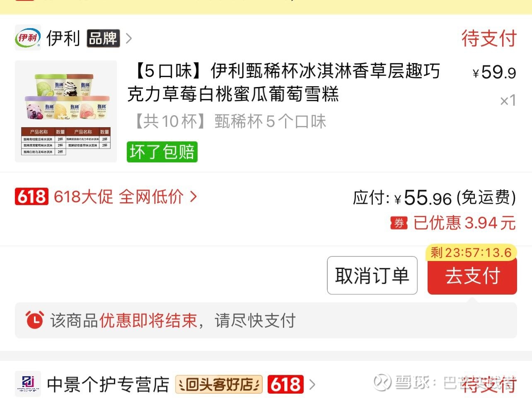The height and width of the screenshot is (399, 532).
Task: Tap the red 618 promotion badge
Action: pos(31,196)
